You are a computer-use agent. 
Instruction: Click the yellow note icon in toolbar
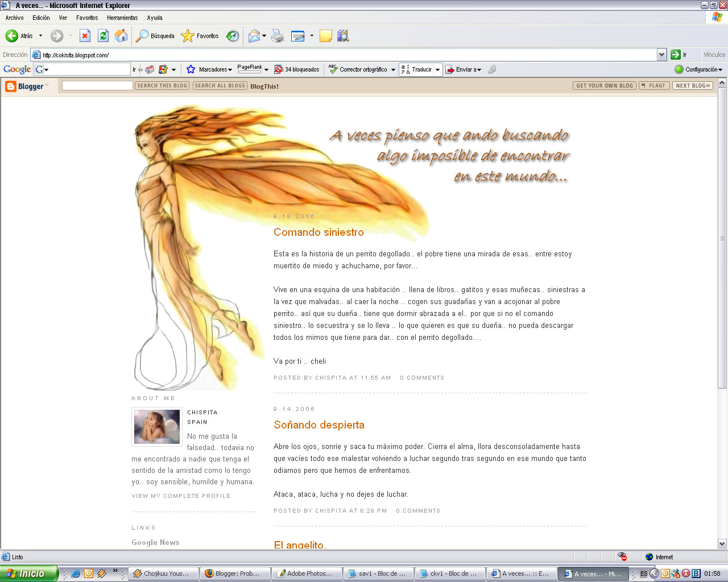click(326, 36)
